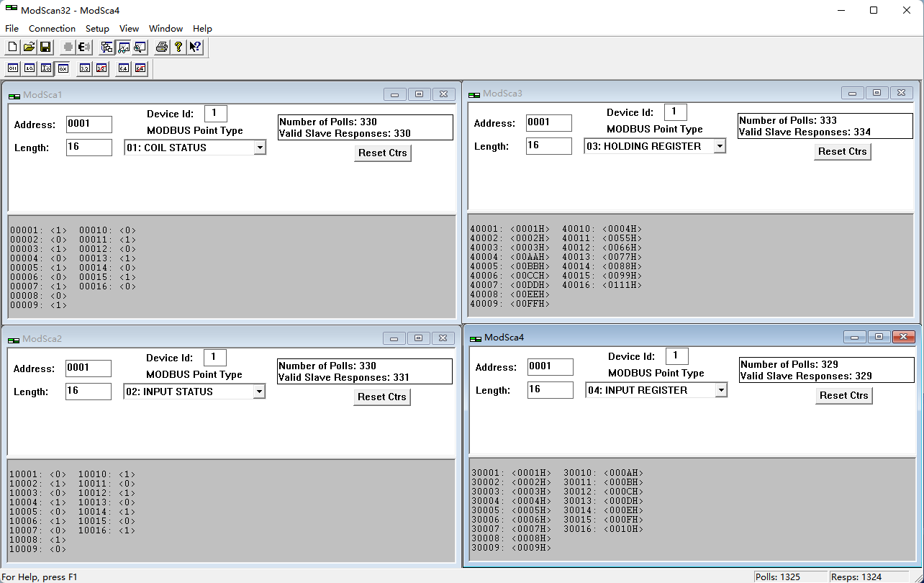Click input status entry 10008: <1>
The height and width of the screenshot is (583, 924).
pos(38,540)
